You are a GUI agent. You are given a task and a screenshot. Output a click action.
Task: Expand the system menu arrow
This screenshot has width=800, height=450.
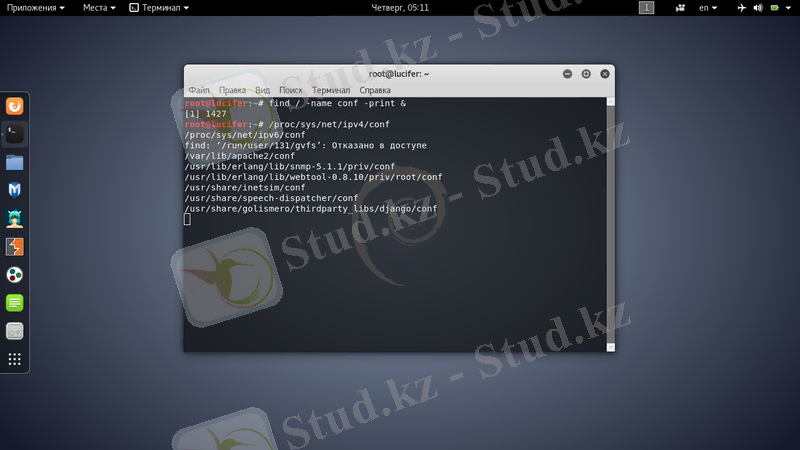(788, 8)
